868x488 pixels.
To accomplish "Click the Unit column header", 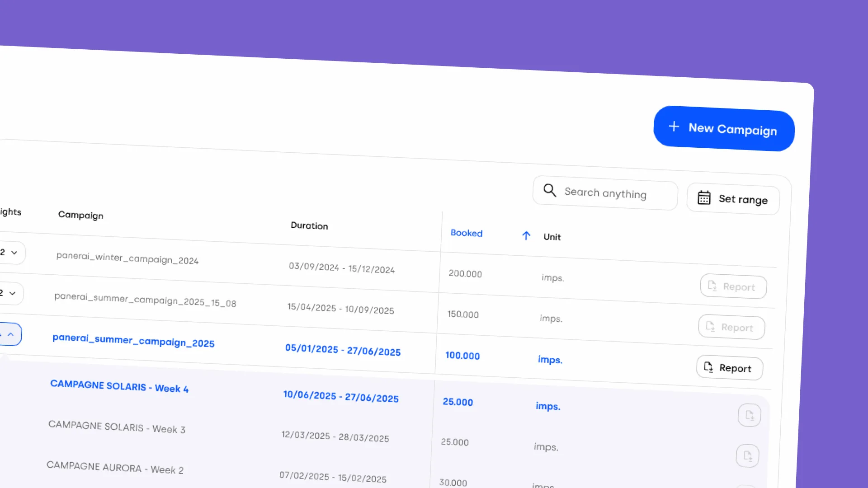I will coord(552,237).
